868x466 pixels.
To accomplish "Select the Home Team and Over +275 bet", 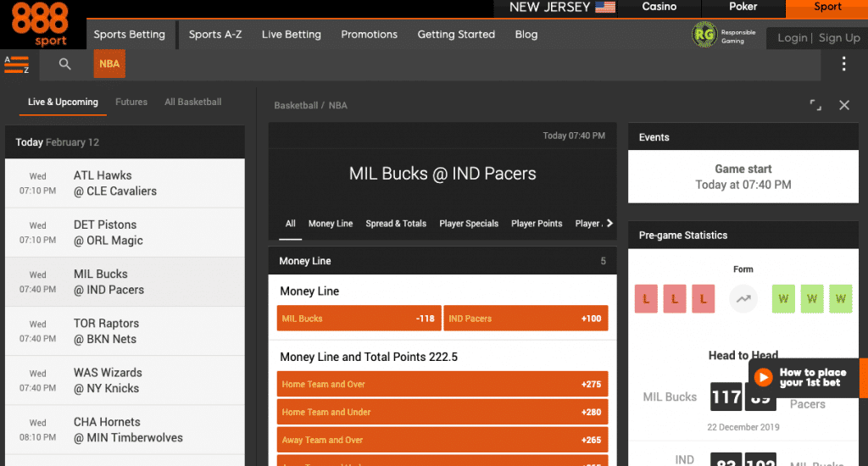I will coord(442,384).
